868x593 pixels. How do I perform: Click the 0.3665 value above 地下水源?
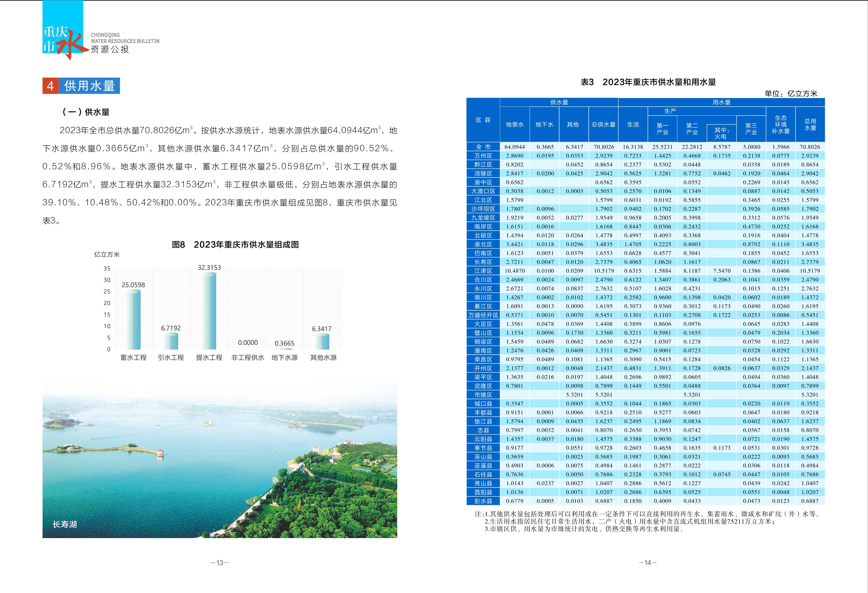285,344
